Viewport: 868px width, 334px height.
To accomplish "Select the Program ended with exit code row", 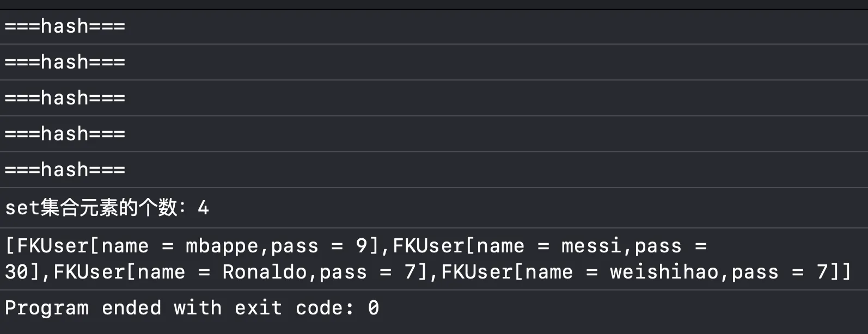I will pos(434,308).
